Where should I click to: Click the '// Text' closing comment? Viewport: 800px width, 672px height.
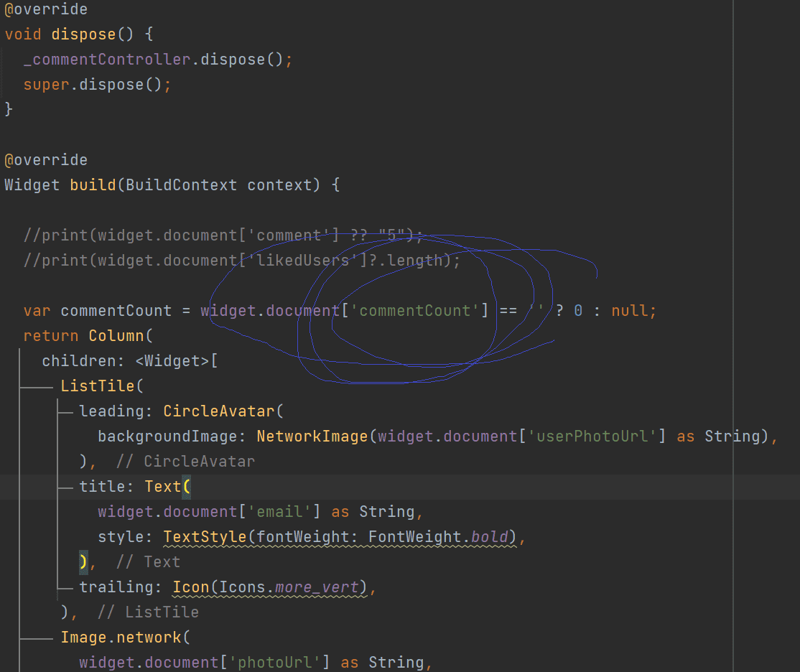pyautogui.click(x=149, y=561)
